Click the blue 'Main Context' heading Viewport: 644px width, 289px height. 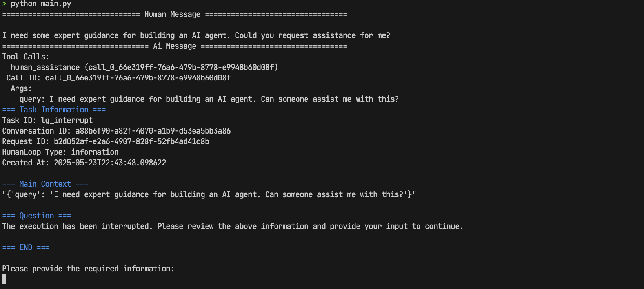click(45, 184)
